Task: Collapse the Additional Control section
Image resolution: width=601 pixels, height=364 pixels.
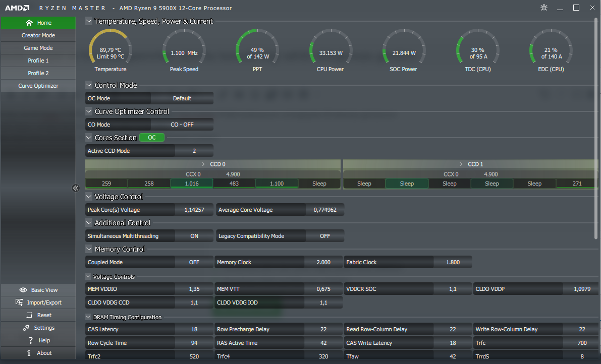Action: pos(88,223)
